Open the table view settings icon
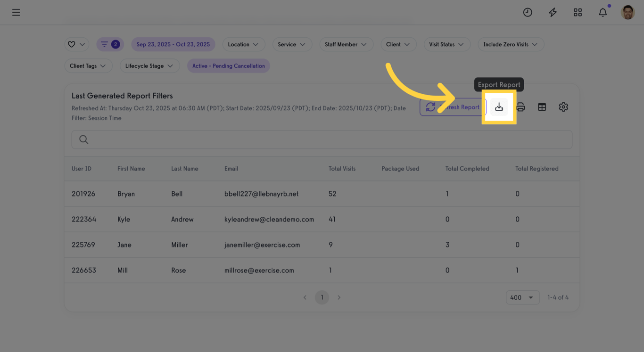 click(x=542, y=107)
